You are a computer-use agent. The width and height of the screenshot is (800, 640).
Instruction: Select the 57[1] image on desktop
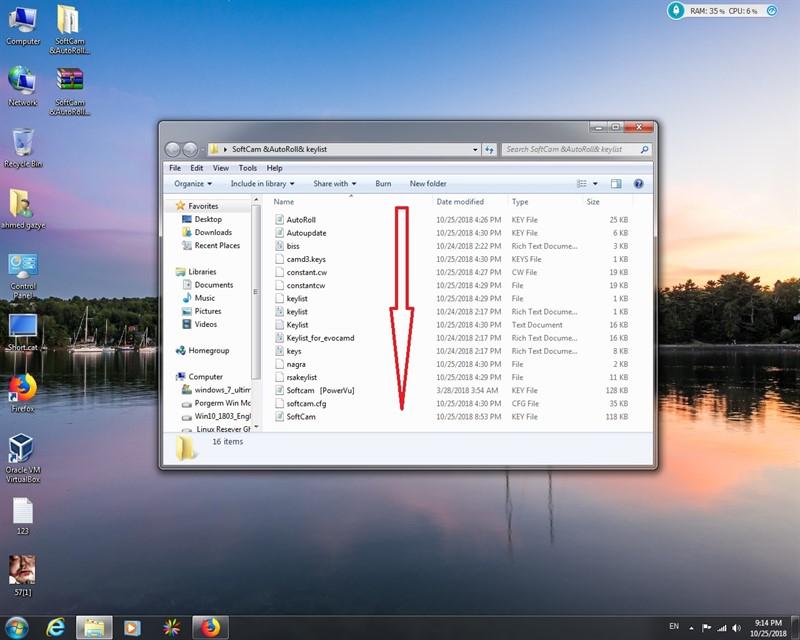(x=23, y=576)
